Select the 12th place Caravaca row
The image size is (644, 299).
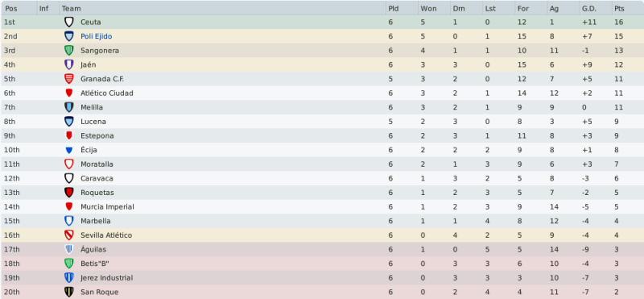pyautogui.click(x=322, y=178)
